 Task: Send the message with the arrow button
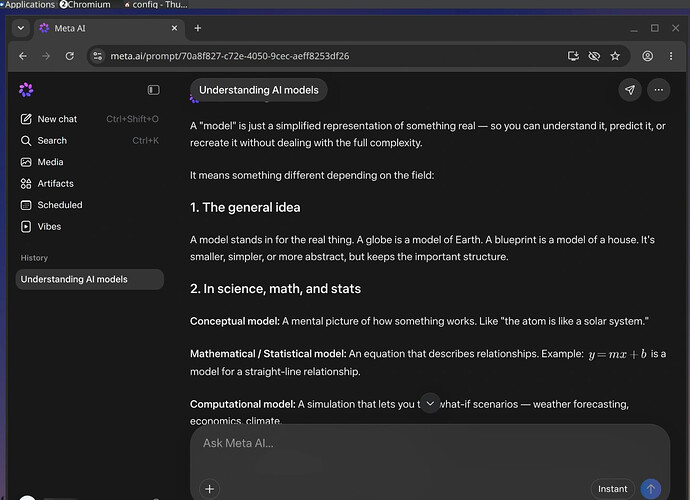pos(650,489)
